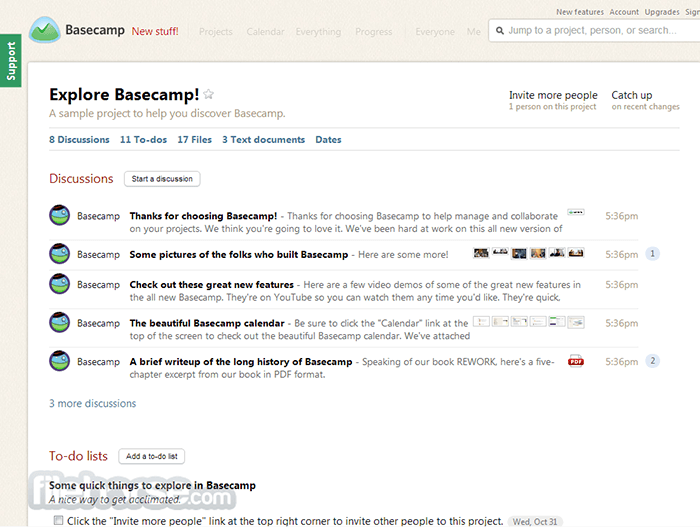Click the New stuff! link

[x=155, y=31]
